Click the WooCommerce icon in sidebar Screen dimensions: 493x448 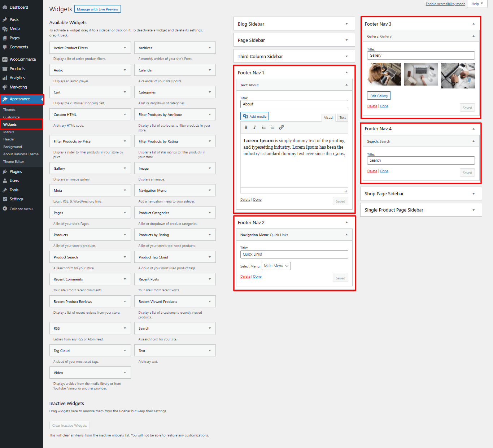click(5, 60)
